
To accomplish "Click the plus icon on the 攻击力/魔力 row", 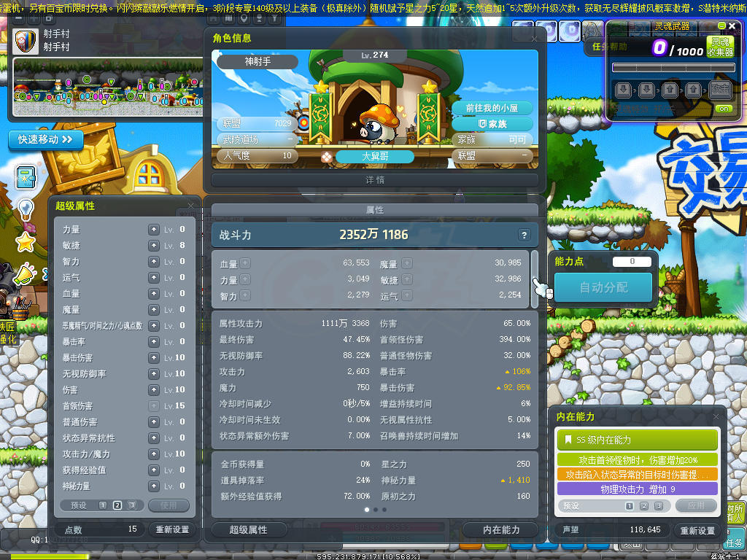I will [153, 454].
